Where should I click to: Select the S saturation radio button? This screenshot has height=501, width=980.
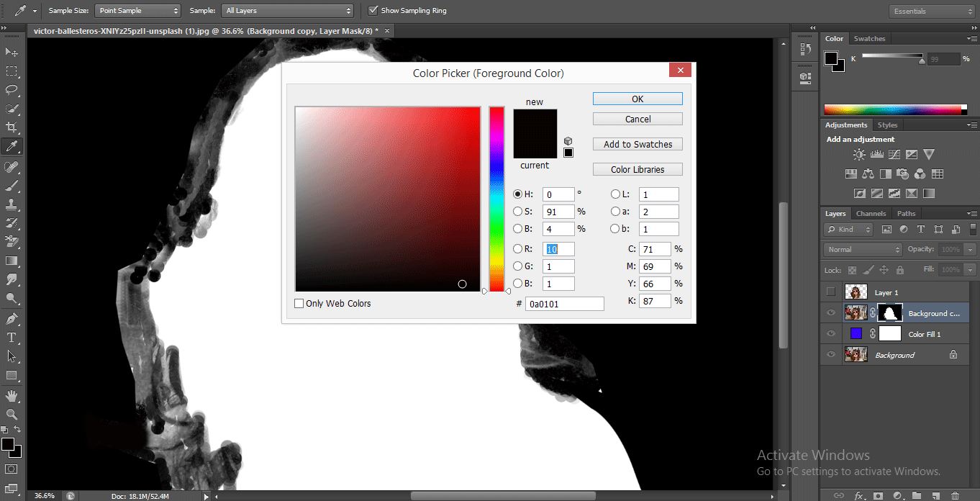pos(517,212)
